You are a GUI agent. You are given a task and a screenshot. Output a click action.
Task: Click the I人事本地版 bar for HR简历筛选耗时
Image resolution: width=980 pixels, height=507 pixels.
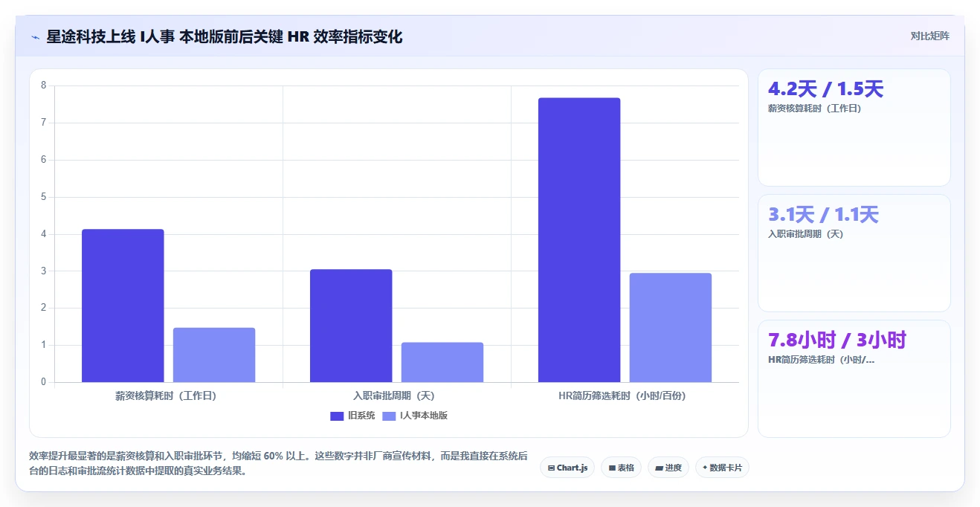click(671, 328)
